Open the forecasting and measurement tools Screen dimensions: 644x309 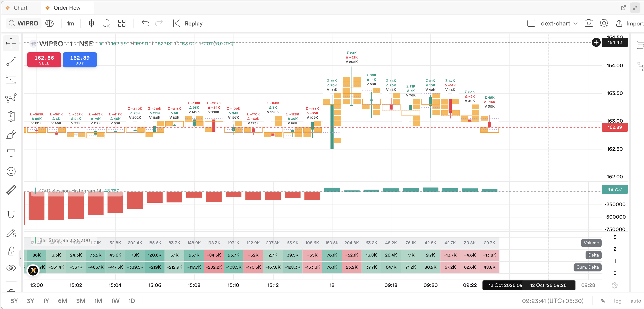point(11,116)
